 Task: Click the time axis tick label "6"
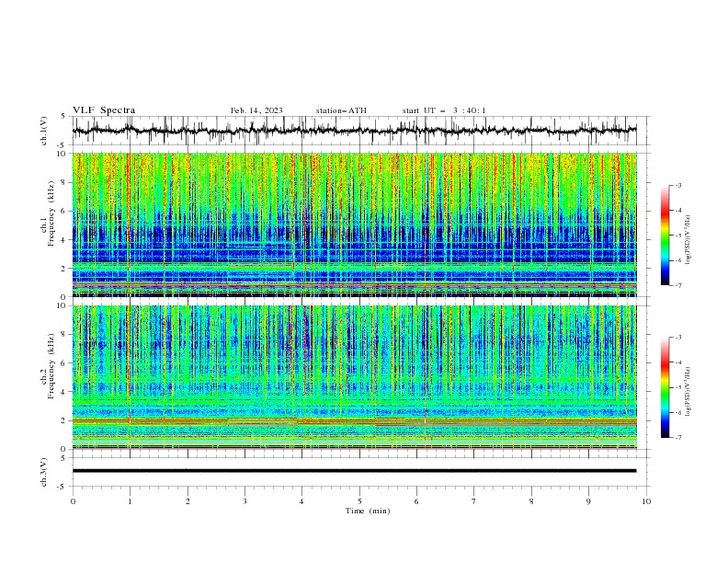pos(416,501)
